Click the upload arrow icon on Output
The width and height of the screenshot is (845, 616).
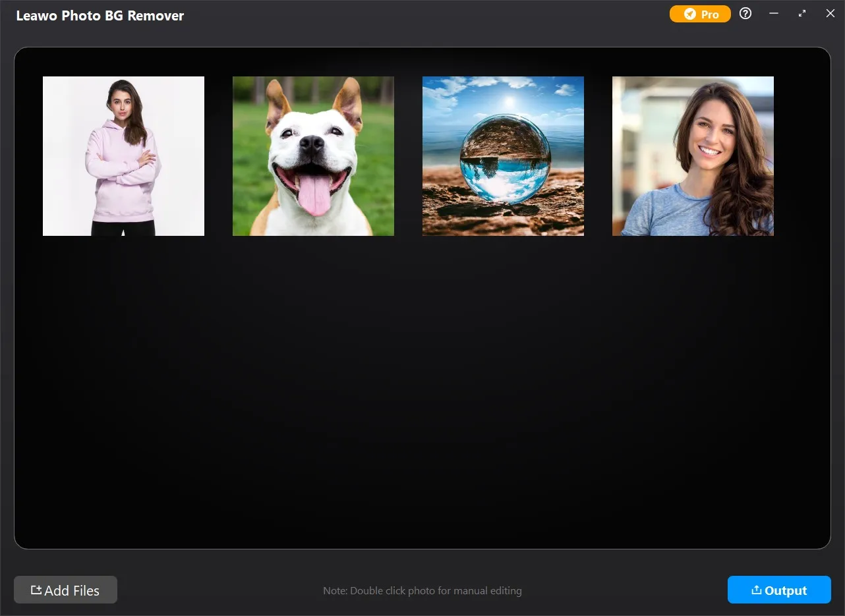pyautogui.click(x=757, y=590)
